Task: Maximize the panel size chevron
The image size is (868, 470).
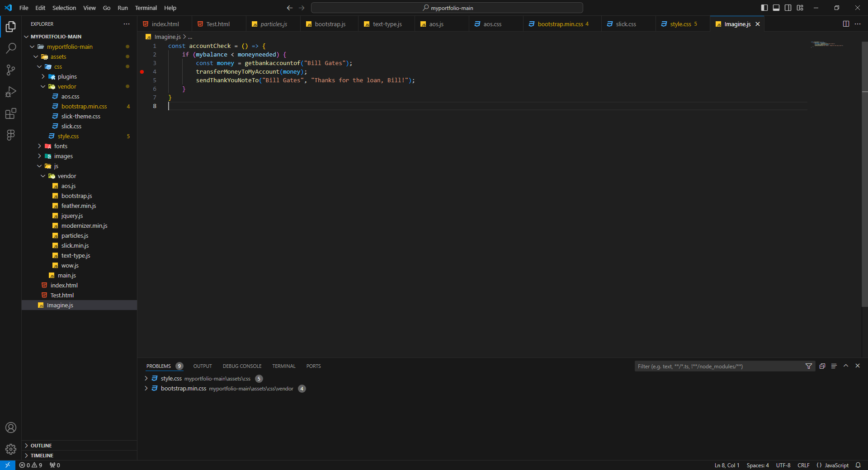Action: coord(846,366)
